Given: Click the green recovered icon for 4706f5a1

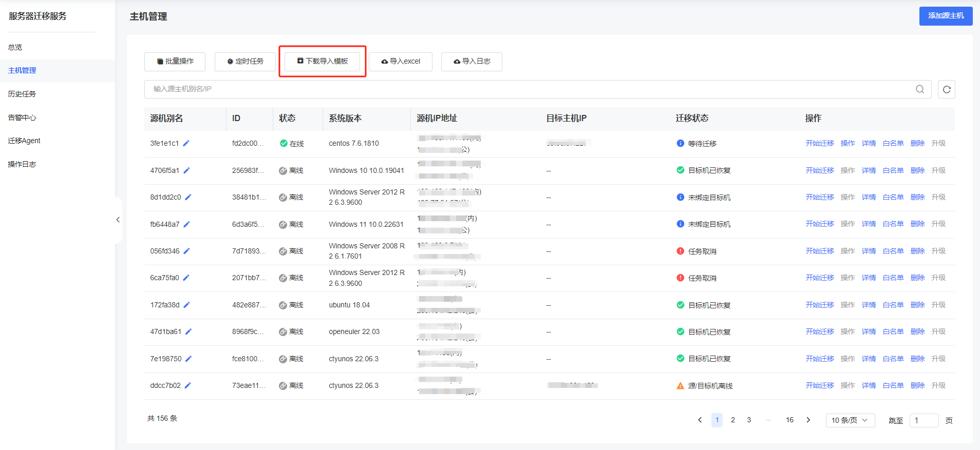Looking at the screenshot, I should 680,170.
